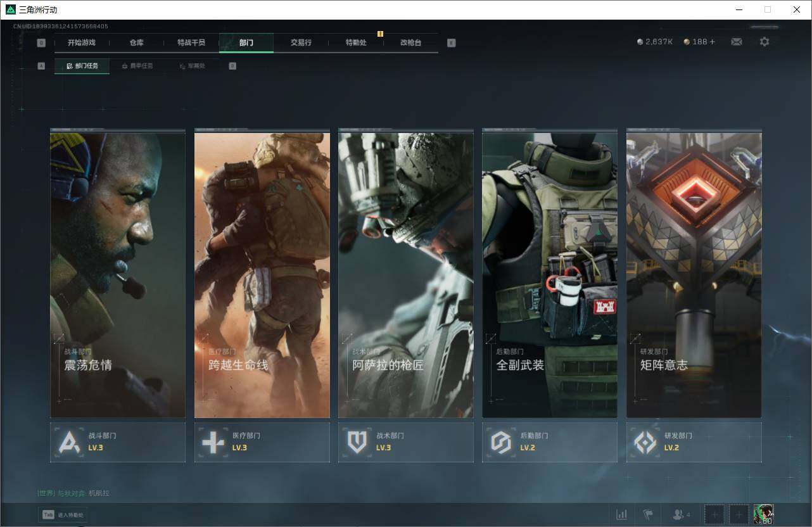The height and width of the screenshot is (527, 812).
Task: Click the plus next to 188 currency
Action: 712,42
